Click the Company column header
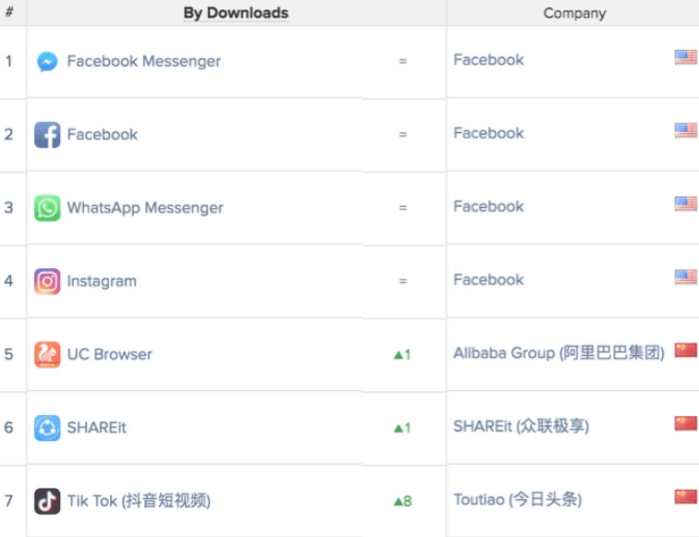Image resolution: width=699 pixels, height=537 pixels. coord(575,13)
